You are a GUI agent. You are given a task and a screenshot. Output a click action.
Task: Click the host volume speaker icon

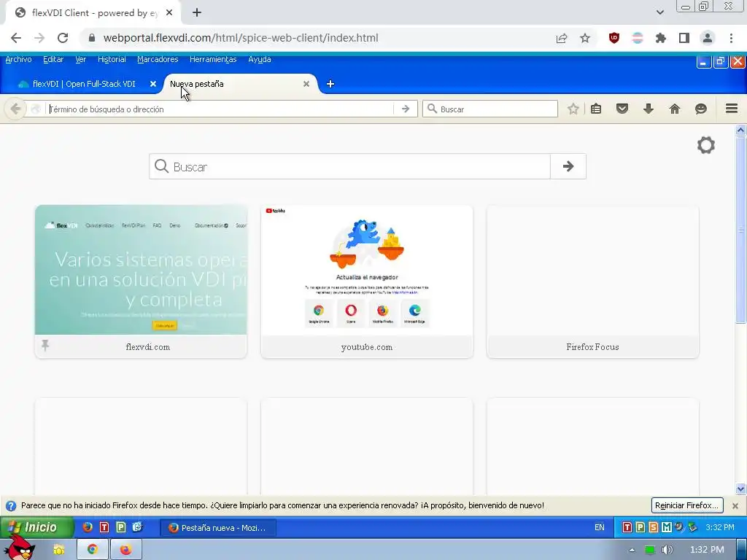[x=667, y=550]
